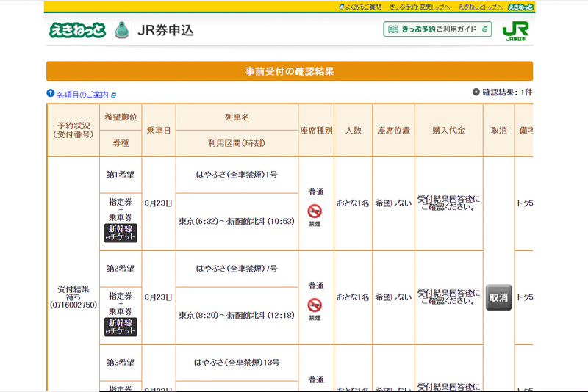This screenshot has width=588, height=392.
Task: Click the 第2希望 cell
Action: point(121,269)
